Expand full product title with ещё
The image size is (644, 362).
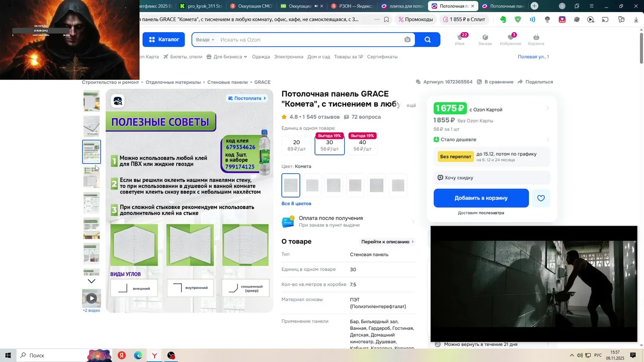click(412, 106)
